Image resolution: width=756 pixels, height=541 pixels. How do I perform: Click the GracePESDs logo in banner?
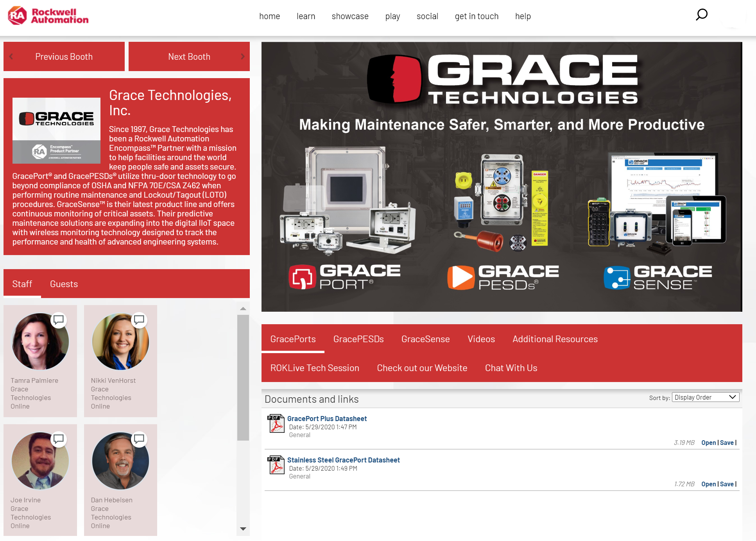503,277
